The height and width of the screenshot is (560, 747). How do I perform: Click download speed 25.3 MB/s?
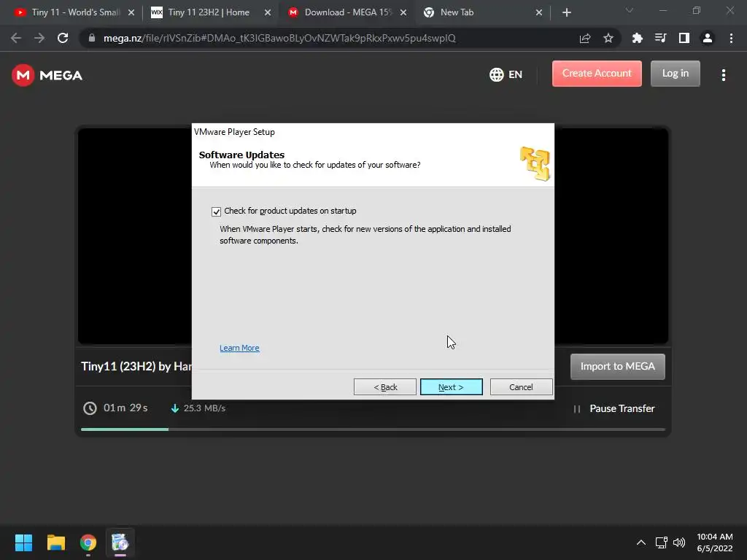coord(204,408)
